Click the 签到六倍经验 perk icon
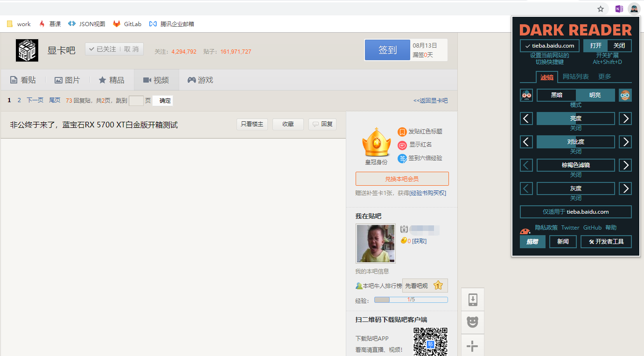This screenshot has height=356, width=644. pyautogui.click(x=402, y=159)
